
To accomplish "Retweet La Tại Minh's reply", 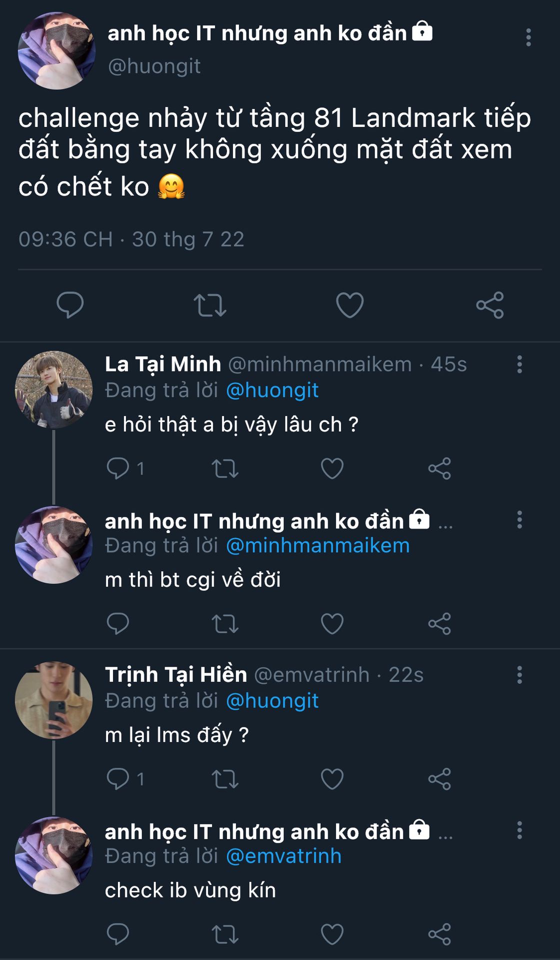I will 225,468.
